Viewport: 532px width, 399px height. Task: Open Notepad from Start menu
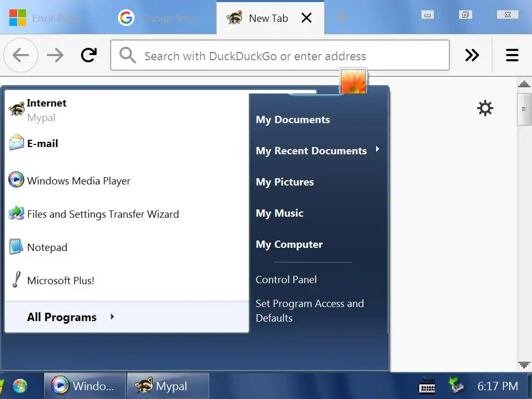click(x=127, y=247)
